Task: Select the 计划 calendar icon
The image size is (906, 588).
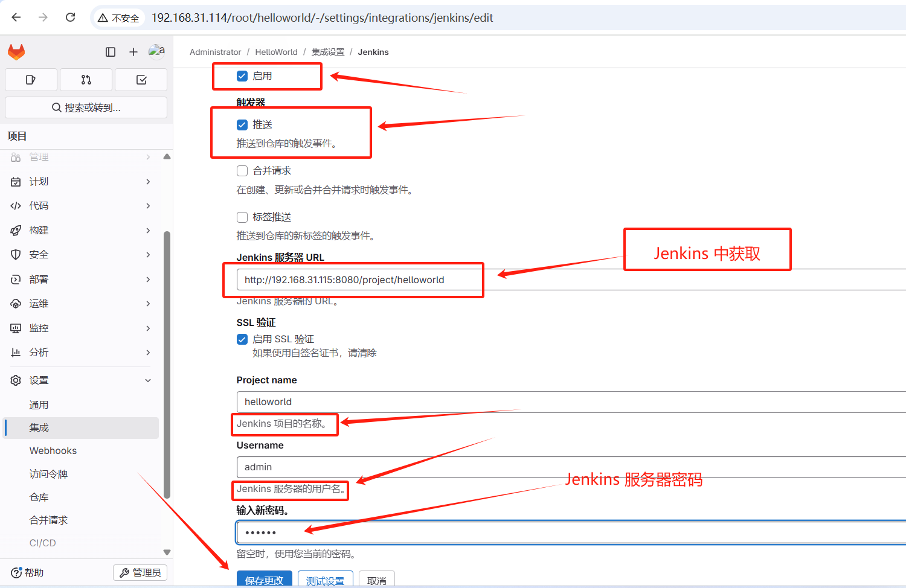Action: point(16,182)
